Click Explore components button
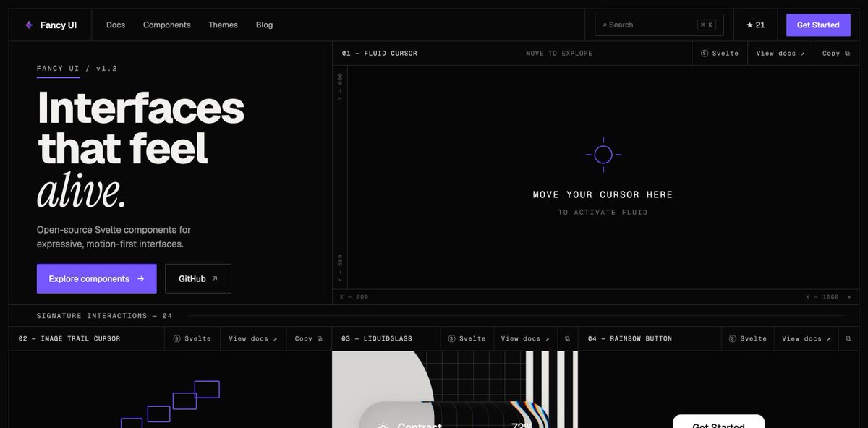 [97, 279]
